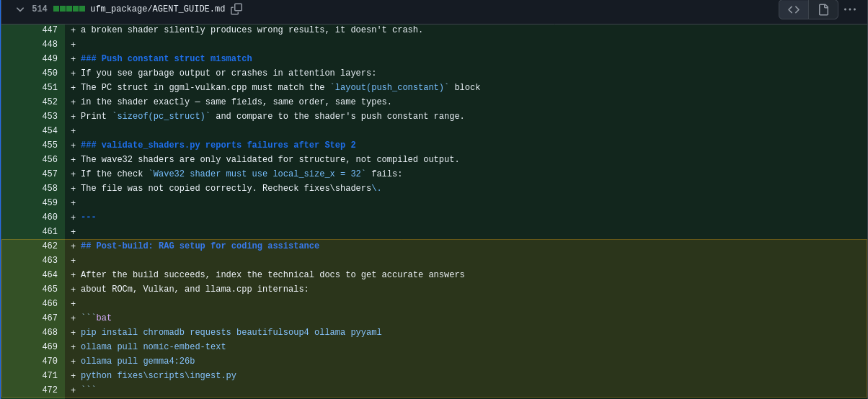
Task: Select line number 472
Action: point(49,390)
